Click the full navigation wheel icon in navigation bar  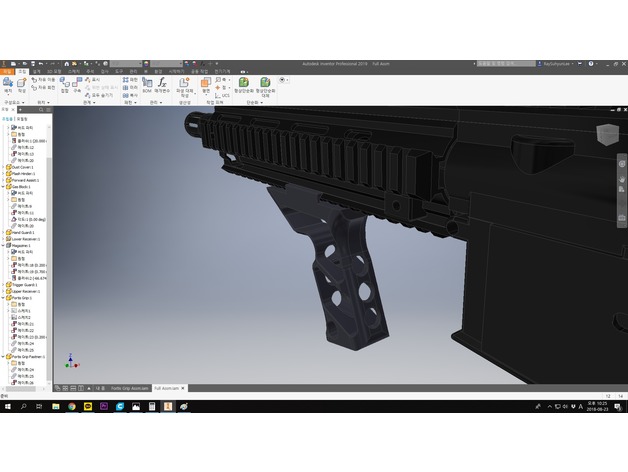[622, 164]
